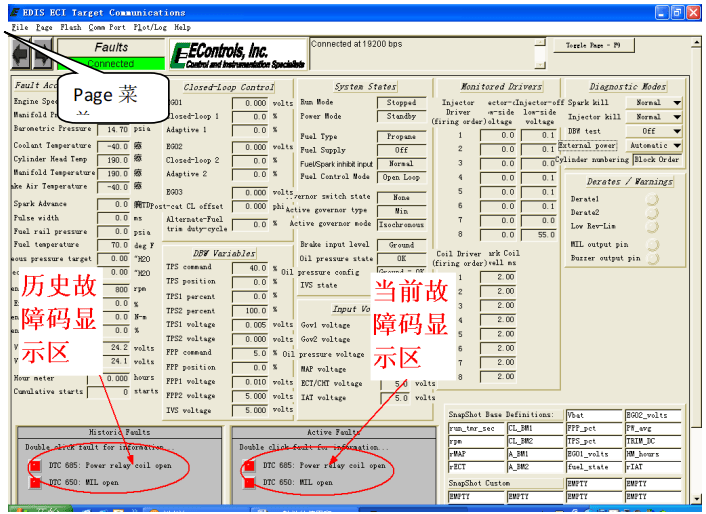
Task: Click the Hour meter value field
Action: [109, 379]
